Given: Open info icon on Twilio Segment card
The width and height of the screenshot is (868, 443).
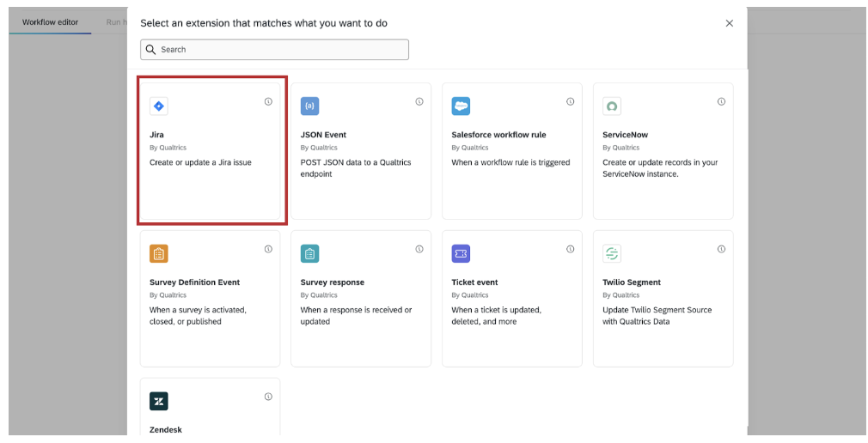Looking at the screenshot, I should [x=721, y=249].
